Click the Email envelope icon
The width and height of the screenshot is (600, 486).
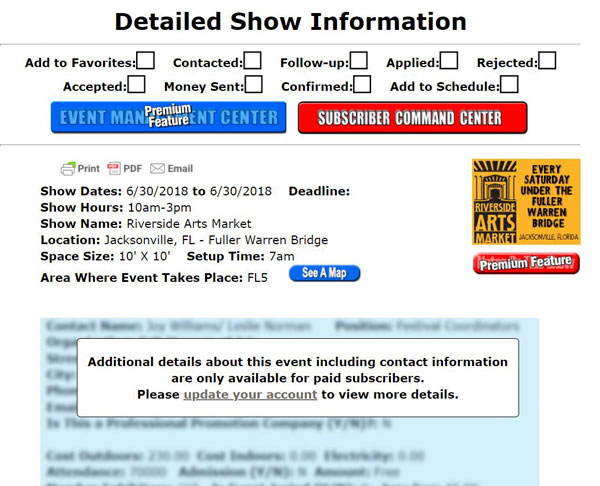click(157, 168)
